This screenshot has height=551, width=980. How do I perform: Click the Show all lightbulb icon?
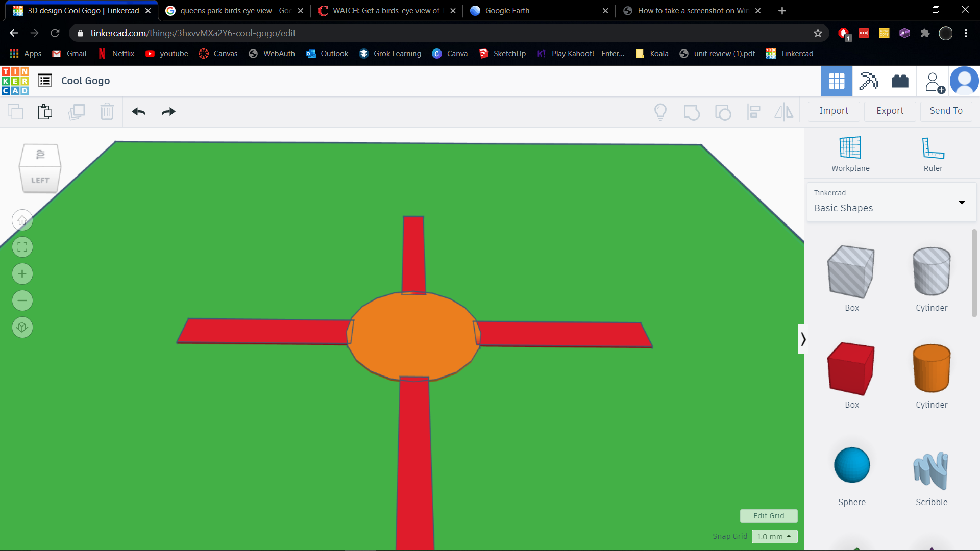click(660, 112)
